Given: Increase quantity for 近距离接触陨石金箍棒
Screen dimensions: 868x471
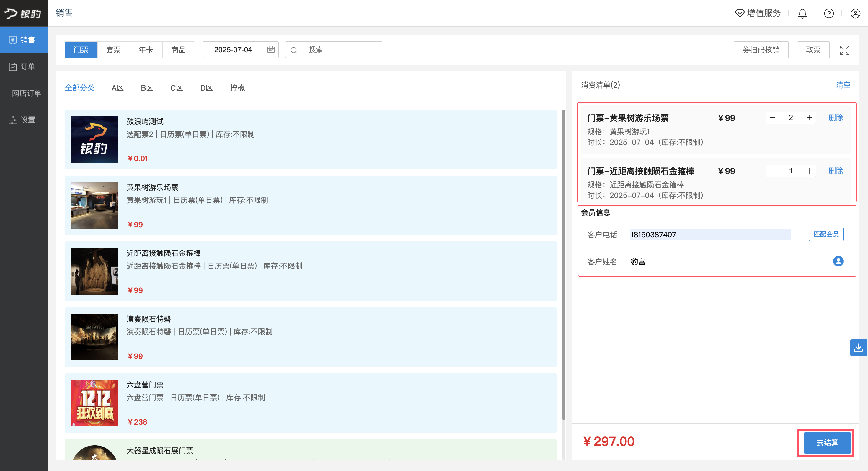Looking at the screenshot, I should tap(809, 171).
